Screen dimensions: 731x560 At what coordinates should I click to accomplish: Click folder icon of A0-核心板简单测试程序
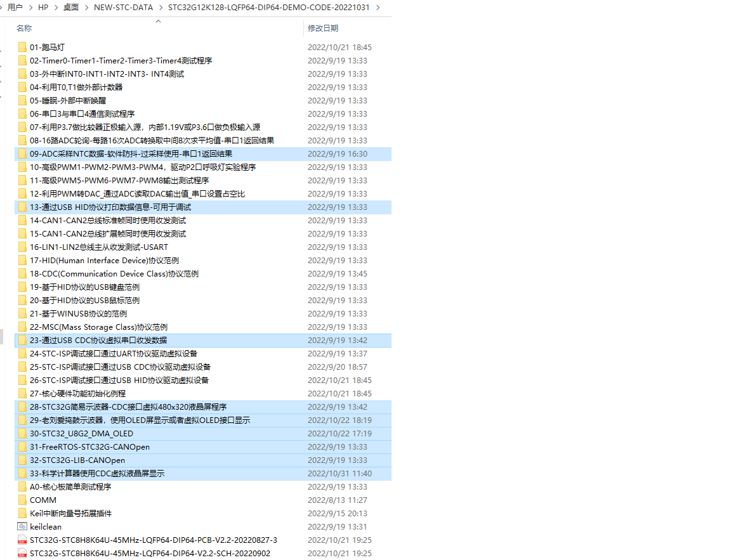click(22, 486)
